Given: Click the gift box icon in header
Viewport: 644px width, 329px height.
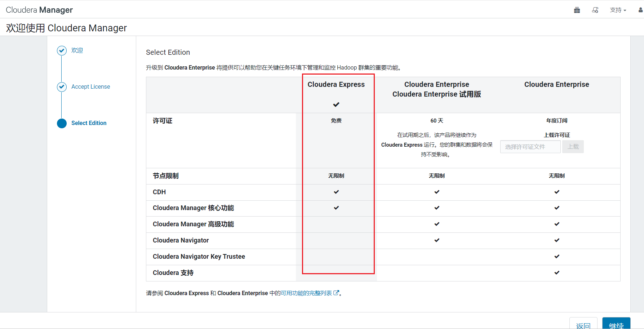Looking at the screenshot, I should (x=577, y=10).
